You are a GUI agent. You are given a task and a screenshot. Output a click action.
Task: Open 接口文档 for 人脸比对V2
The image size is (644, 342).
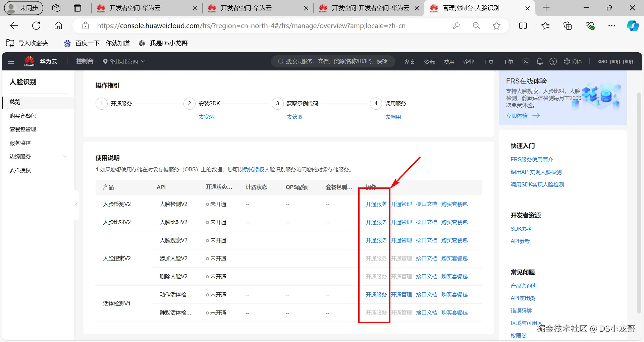point(426,222)
